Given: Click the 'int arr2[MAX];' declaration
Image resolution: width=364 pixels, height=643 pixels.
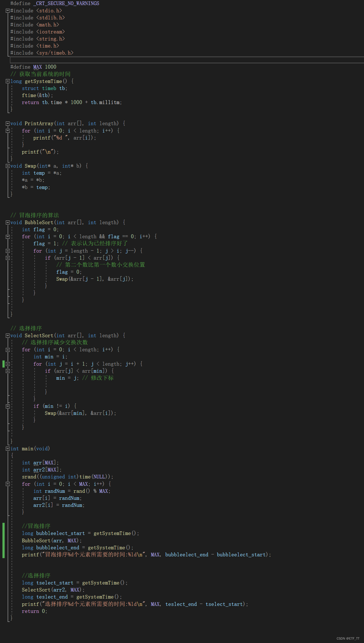Looking at the screenshot, I should tap(42, 470).
